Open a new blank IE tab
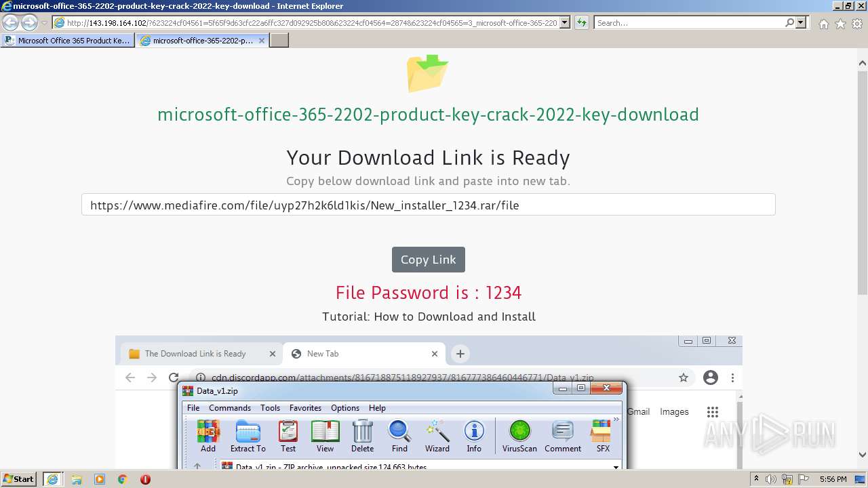 coord(279,41)
